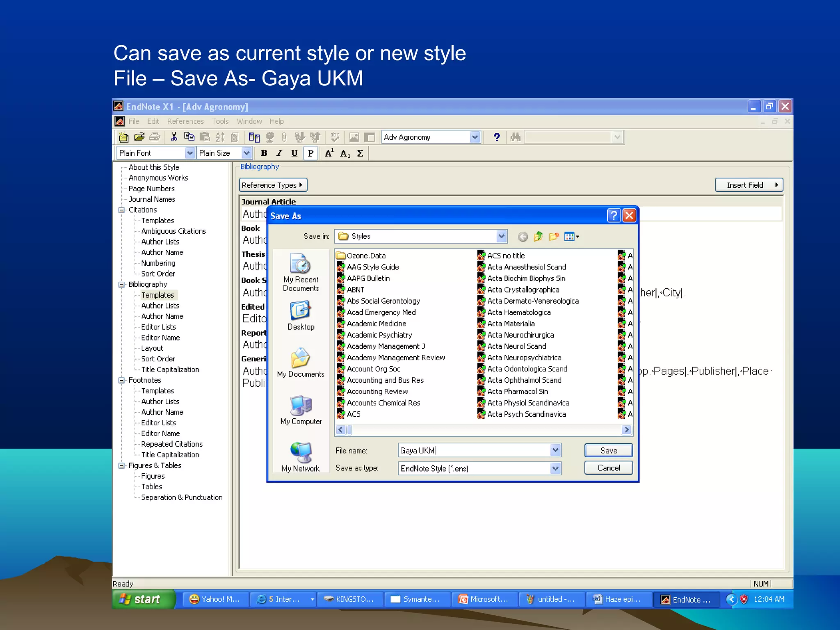Open the Save in Styles folder dropdown

(501, 236)
